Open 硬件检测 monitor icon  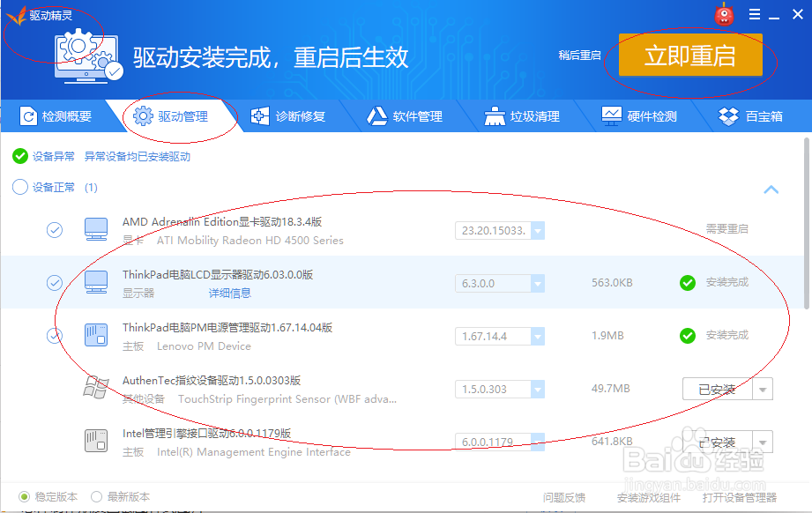pyautogui.click(x=611, y=115)
